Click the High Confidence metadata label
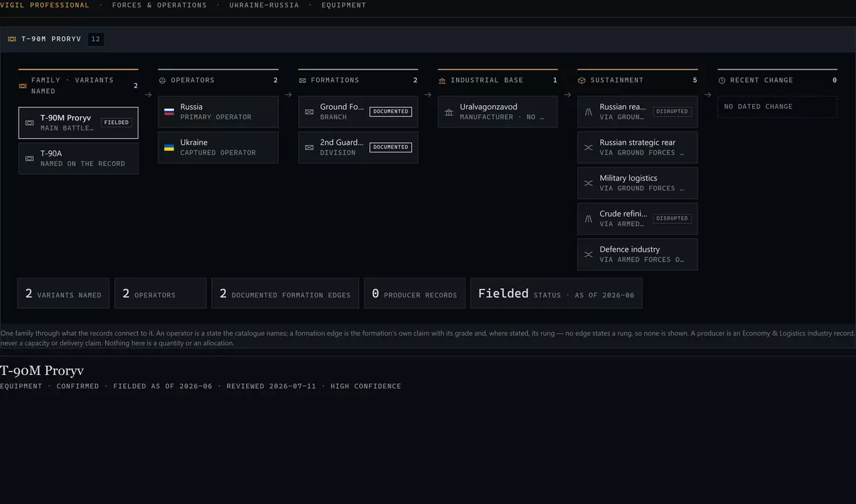Viewport: 856px width, 504px height. 366,386
